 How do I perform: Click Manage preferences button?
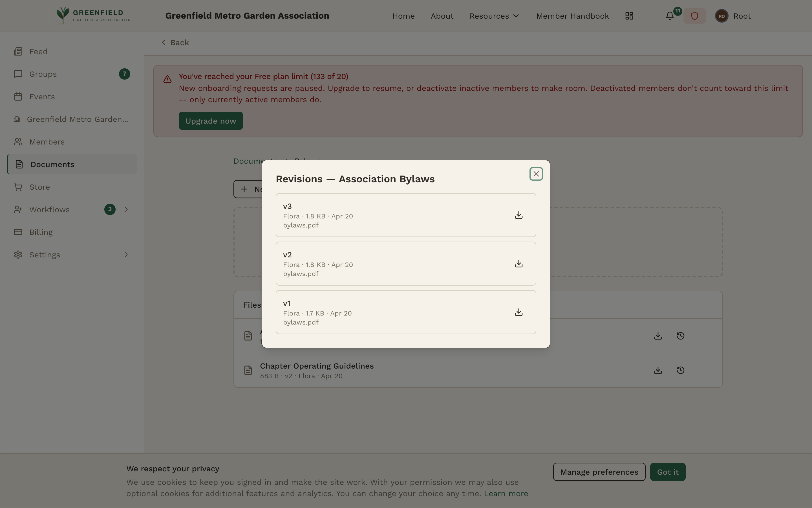(599, 472)
